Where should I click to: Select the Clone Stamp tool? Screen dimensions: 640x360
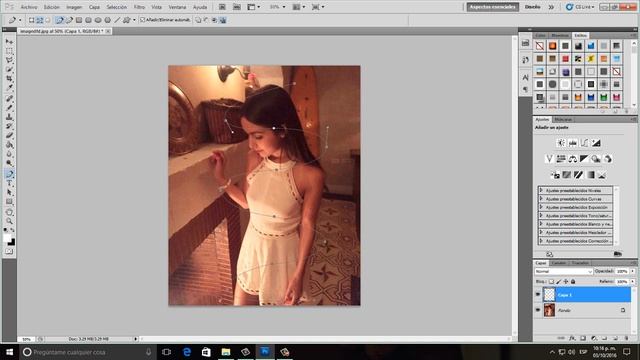(x=9, y=117)
